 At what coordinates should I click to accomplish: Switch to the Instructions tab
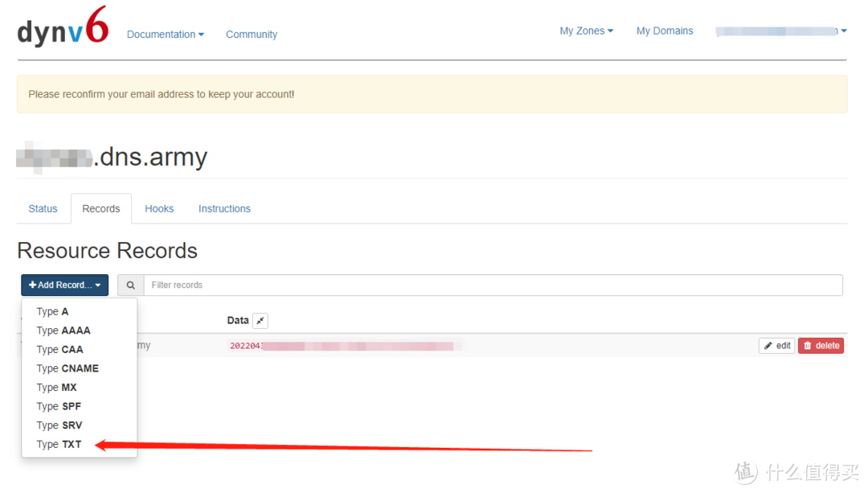[x=224, y=209]
